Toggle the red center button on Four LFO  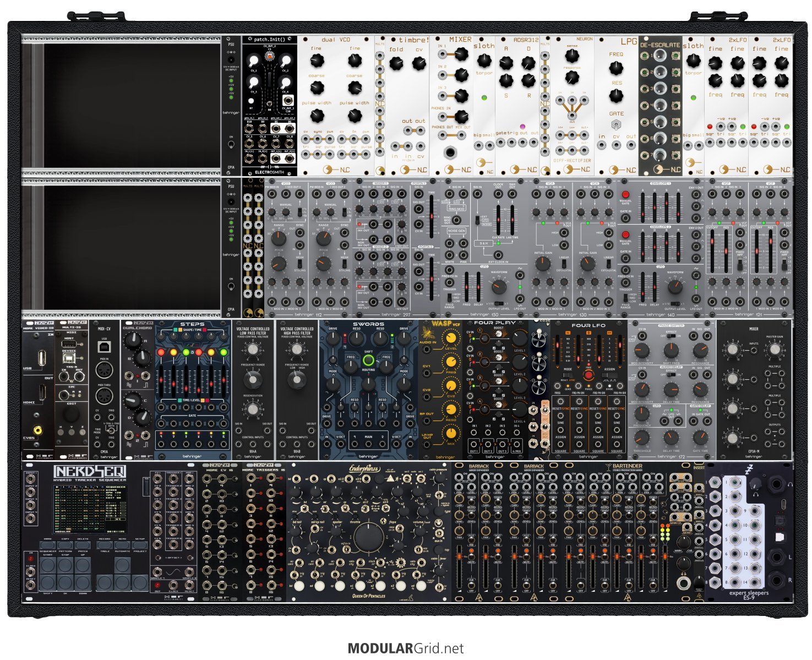[x=588, y=375]
